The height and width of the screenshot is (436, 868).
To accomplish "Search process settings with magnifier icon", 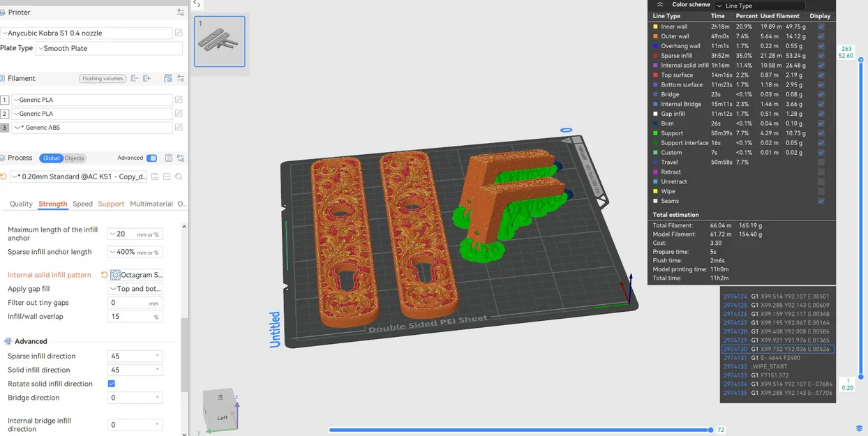I will (x=179, y=177).
